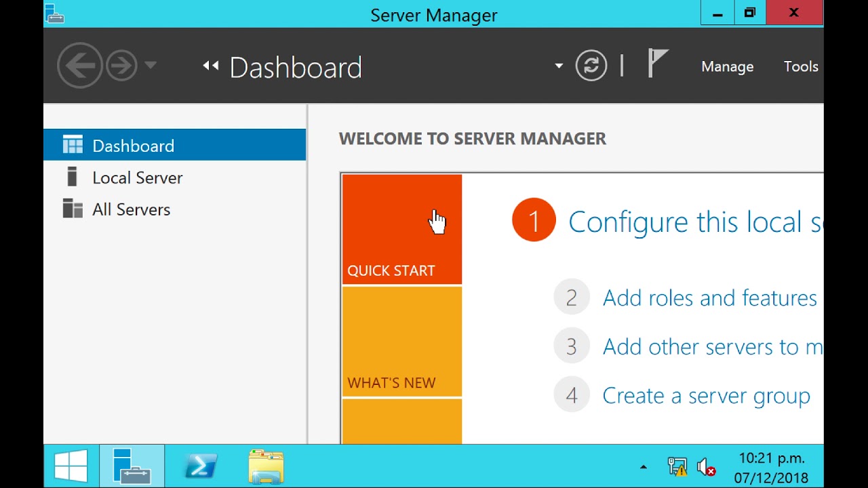Open the dropdown arrow beside Refresh
Screen dimensions: 868x488
tap(559, 66)
